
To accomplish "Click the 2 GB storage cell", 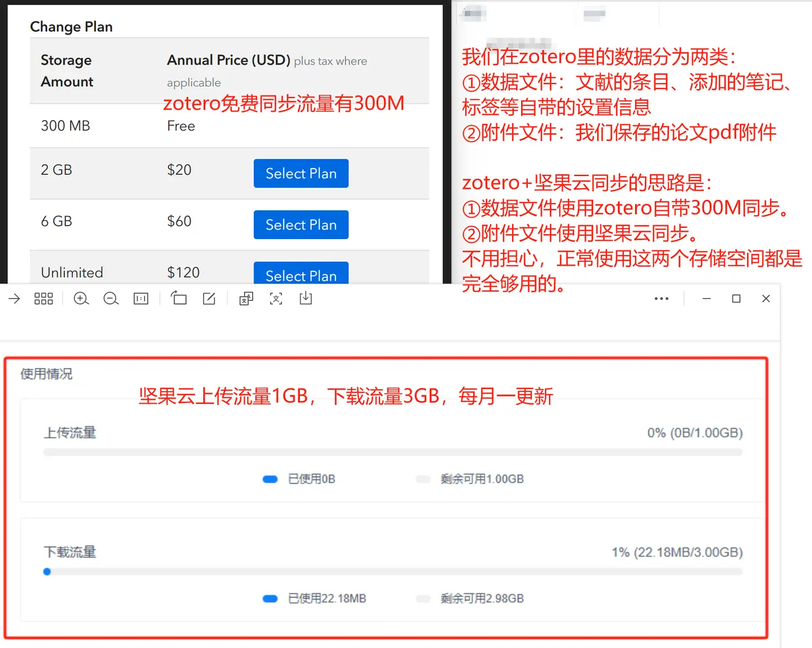I will coord(56,170).
